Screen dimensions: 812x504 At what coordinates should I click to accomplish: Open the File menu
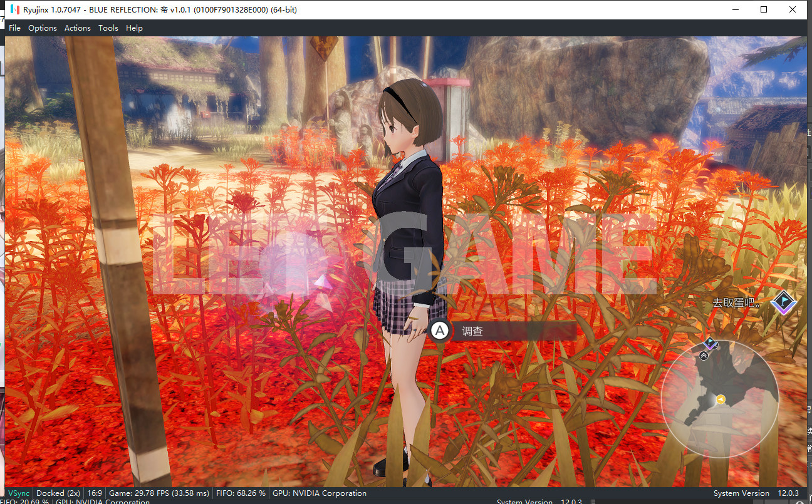tap(14, 28)
